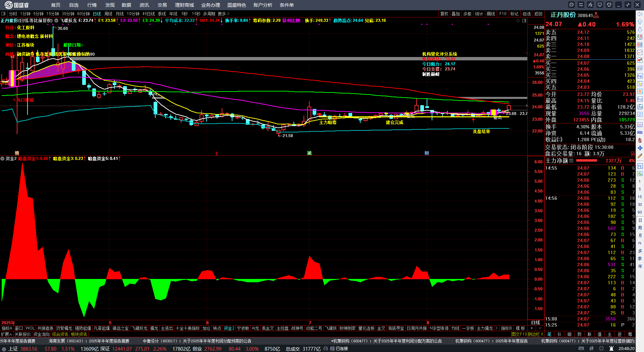The width and height of the screenshot is (644, 352).
Task: Zoom out chart with minus button
Action: [540, 328]
